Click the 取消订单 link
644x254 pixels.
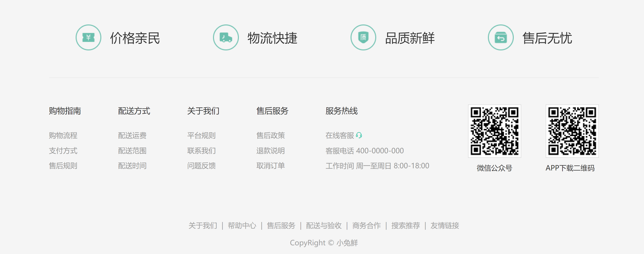click(271, 166)
